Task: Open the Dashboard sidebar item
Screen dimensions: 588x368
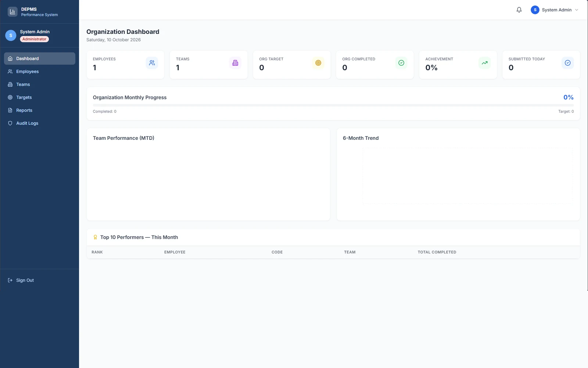Action: click(40, 59)
